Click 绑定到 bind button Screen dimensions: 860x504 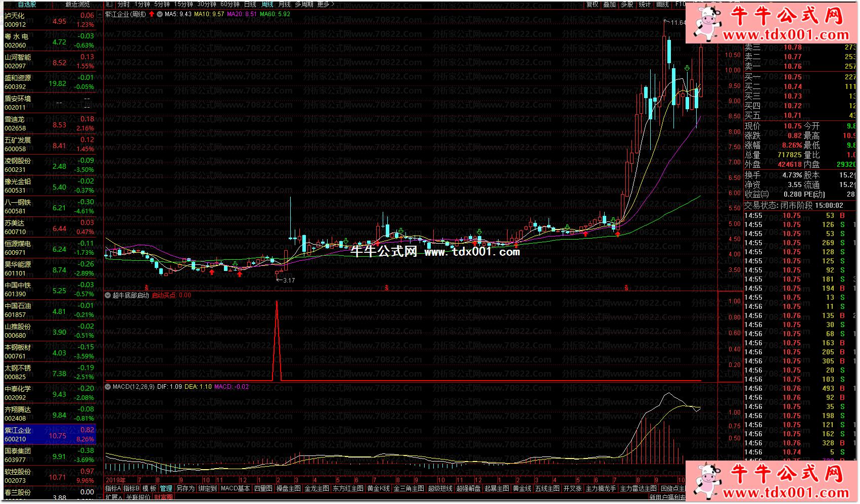[x=207, y=489]
